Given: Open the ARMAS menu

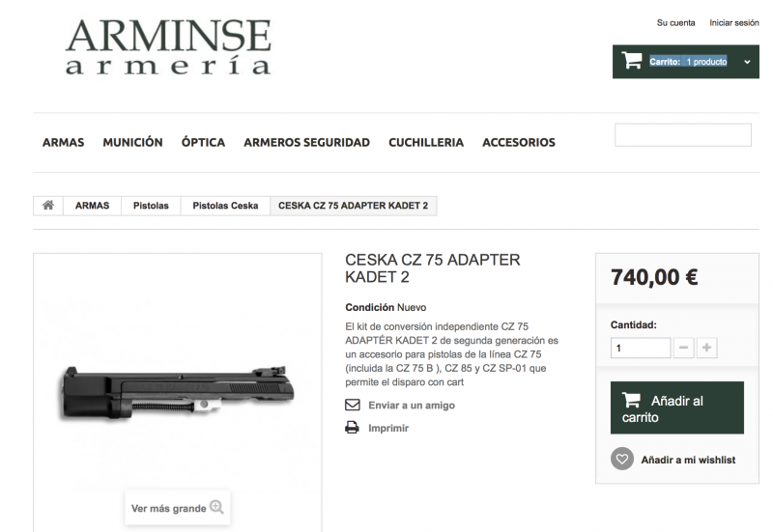Looking at the screenshot, I should (x=63, y=142).
